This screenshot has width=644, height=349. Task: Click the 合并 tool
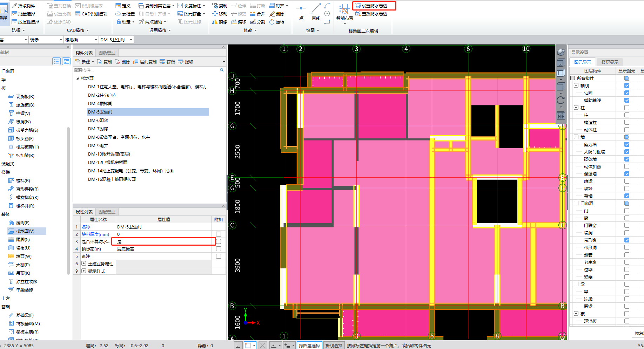(x=257, y=14)
